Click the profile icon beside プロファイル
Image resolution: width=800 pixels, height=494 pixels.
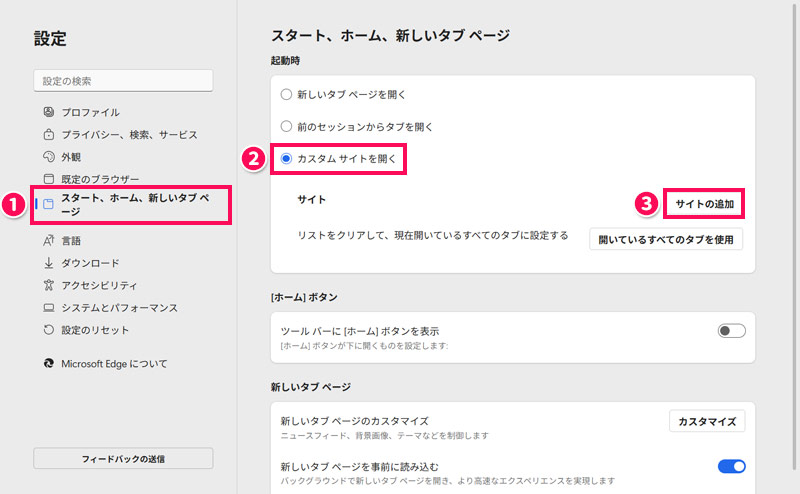coord(48,112)
